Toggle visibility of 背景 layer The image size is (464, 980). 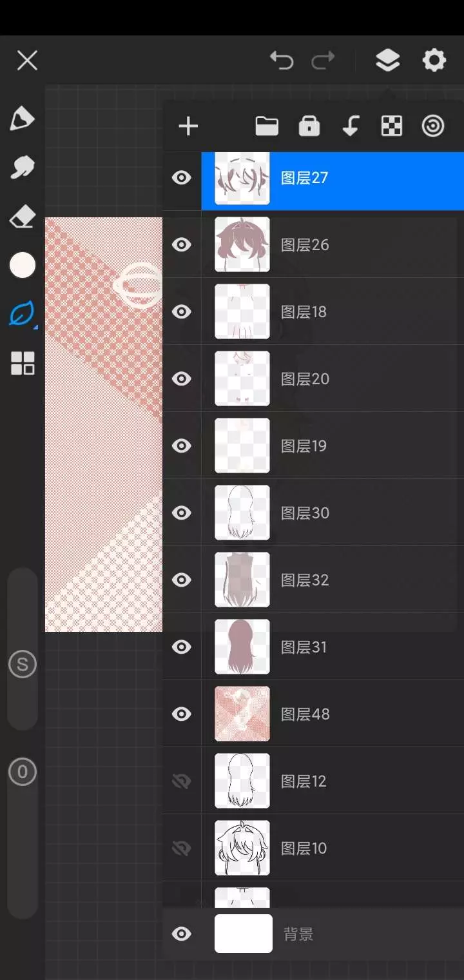(182, 934)
